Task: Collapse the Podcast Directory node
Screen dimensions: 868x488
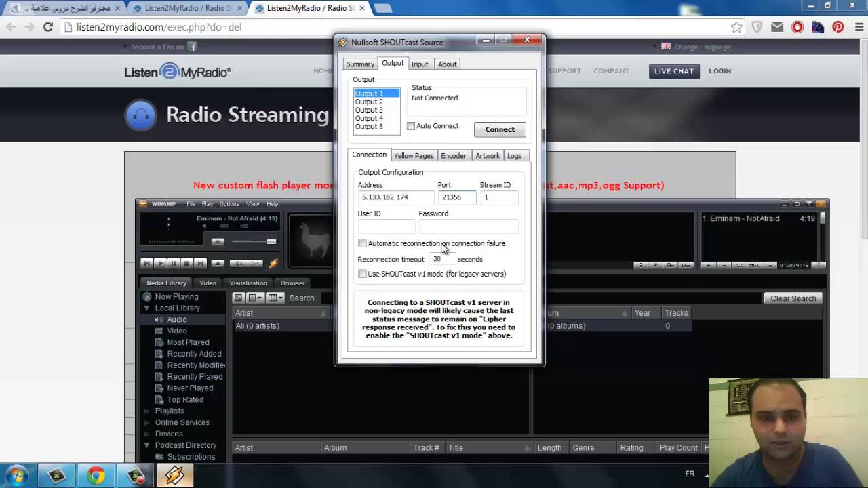Action: pos(146,445)
